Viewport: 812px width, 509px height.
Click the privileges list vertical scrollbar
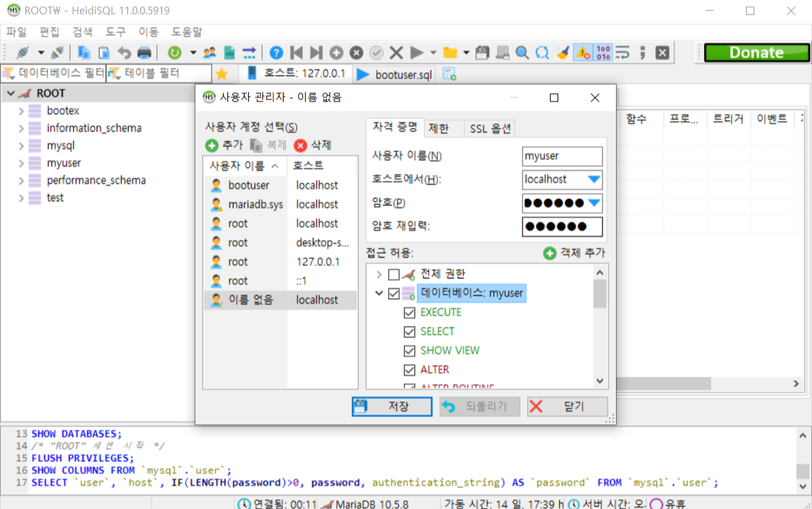[x=600, y=328]
